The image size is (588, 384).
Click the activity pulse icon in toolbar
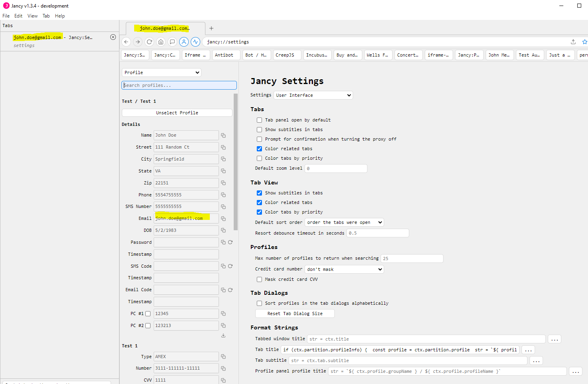[x=195, y=42]
